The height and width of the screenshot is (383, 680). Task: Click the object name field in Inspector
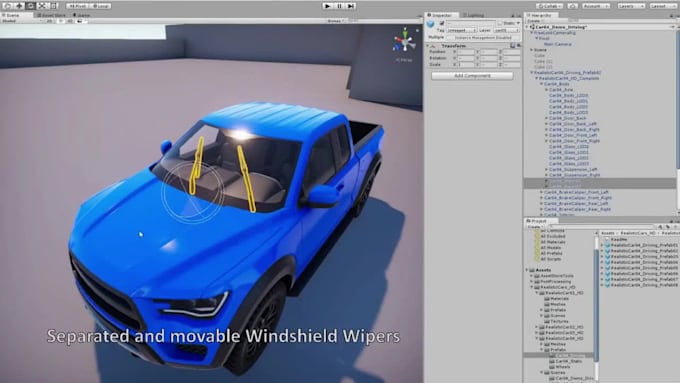[x=471, y=23]
